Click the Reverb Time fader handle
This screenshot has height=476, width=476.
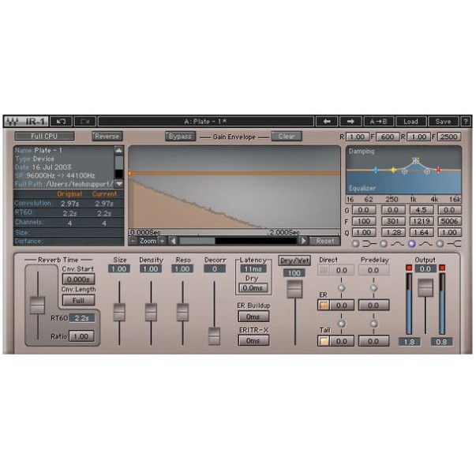[x=37, y=305]
